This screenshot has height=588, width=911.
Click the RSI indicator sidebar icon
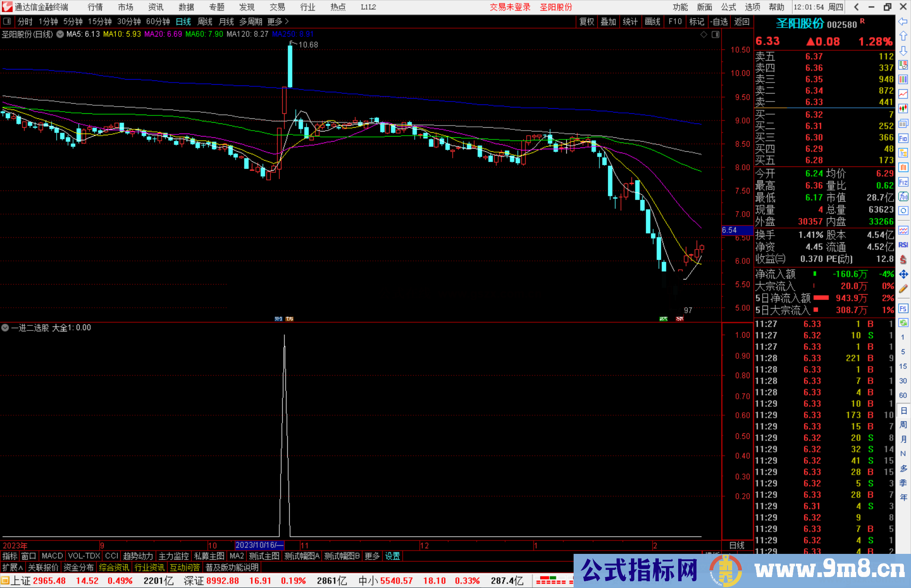(x=903, y=245)
